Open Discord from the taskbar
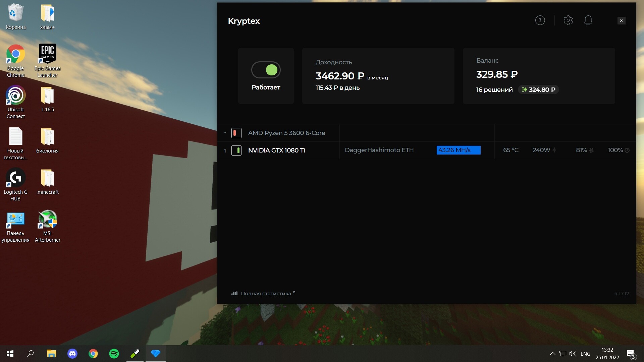 (72, 354)
